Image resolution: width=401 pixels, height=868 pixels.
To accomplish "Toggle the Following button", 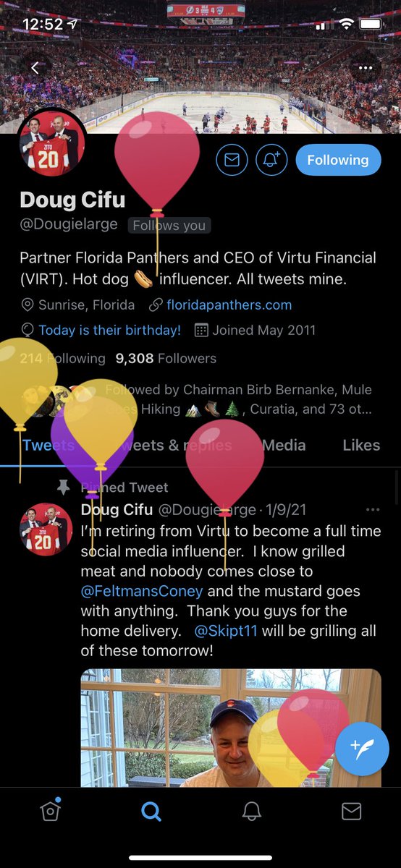I will tap(337, 160).
